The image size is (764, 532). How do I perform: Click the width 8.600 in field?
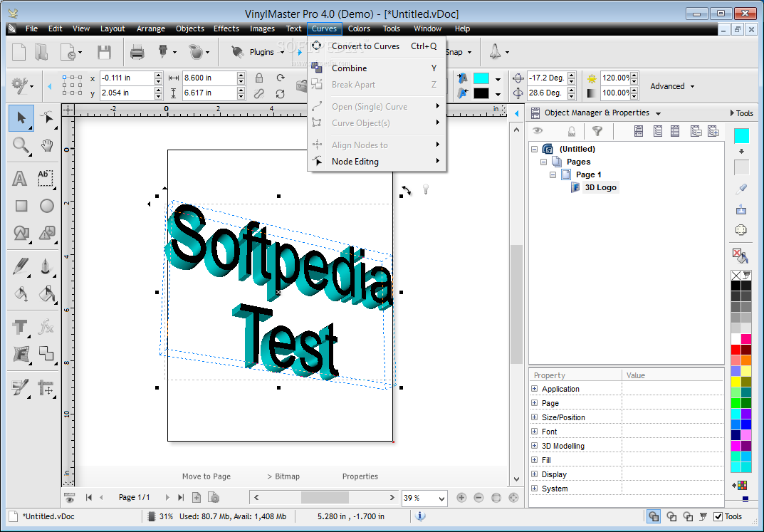click(x=209, y=78)
